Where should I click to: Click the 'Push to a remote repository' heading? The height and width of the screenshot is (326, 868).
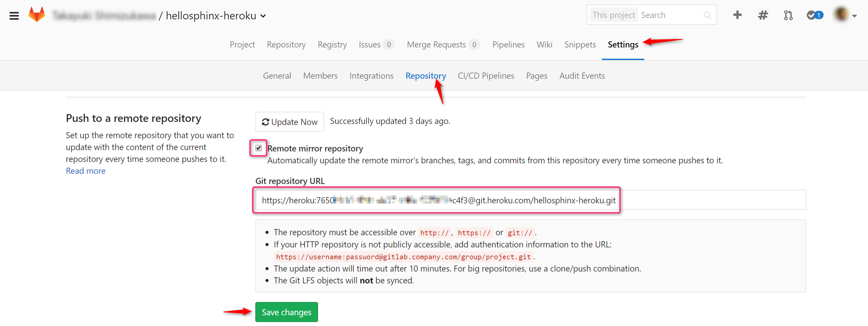(134, 118)
